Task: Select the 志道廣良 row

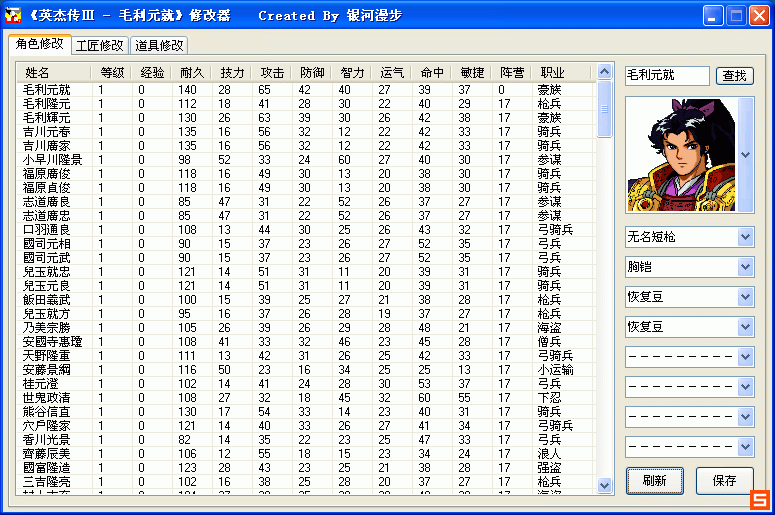Action: pos(306,202)
